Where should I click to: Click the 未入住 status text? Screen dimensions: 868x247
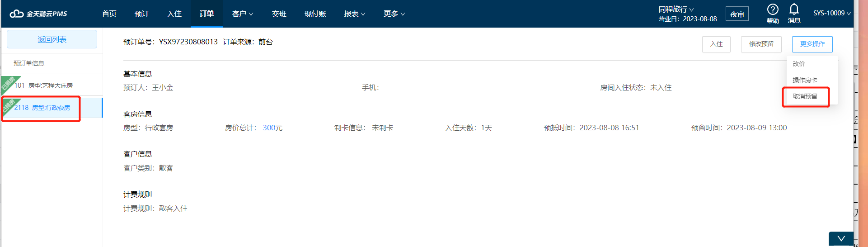(x=661, y=88)
